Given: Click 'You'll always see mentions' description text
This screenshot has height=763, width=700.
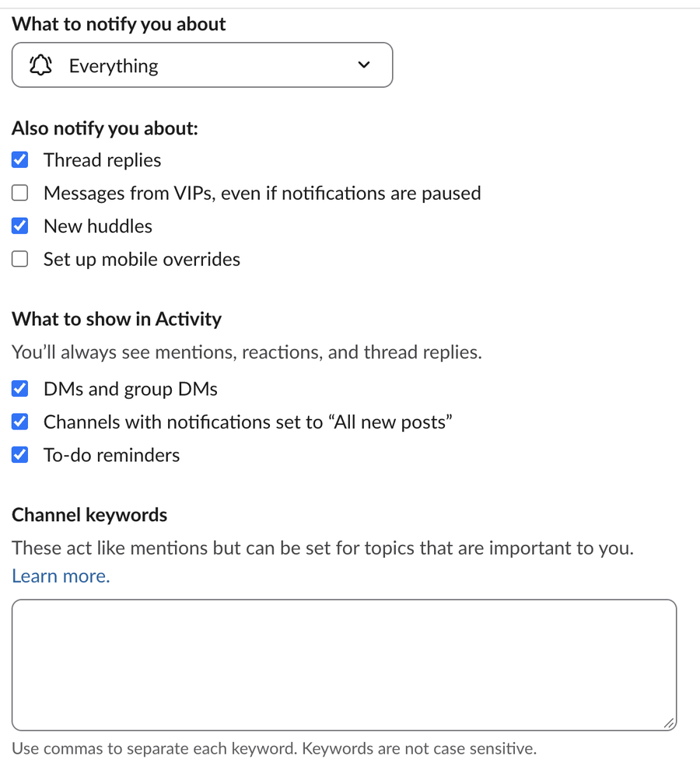Looking at the screenshot, I should point(247,352).
